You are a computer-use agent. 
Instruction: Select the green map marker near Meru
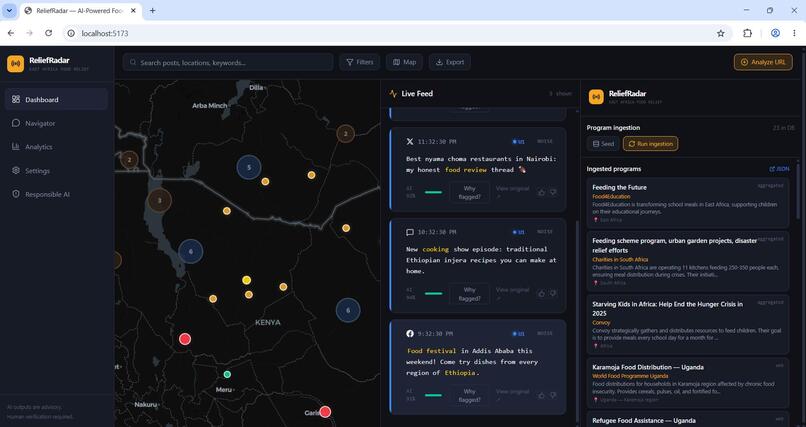[x=227, y=374]
